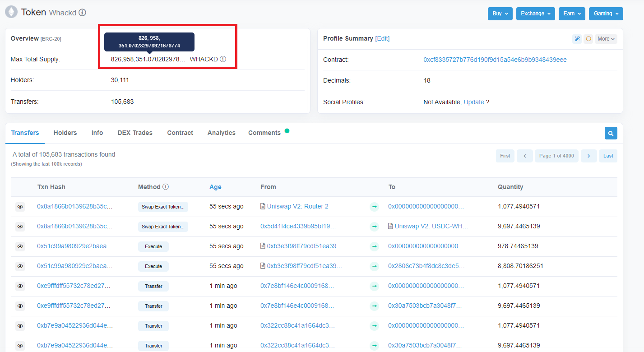Open the Comments tab
This screenshot has width=644, height=352.
coord(264,133)
